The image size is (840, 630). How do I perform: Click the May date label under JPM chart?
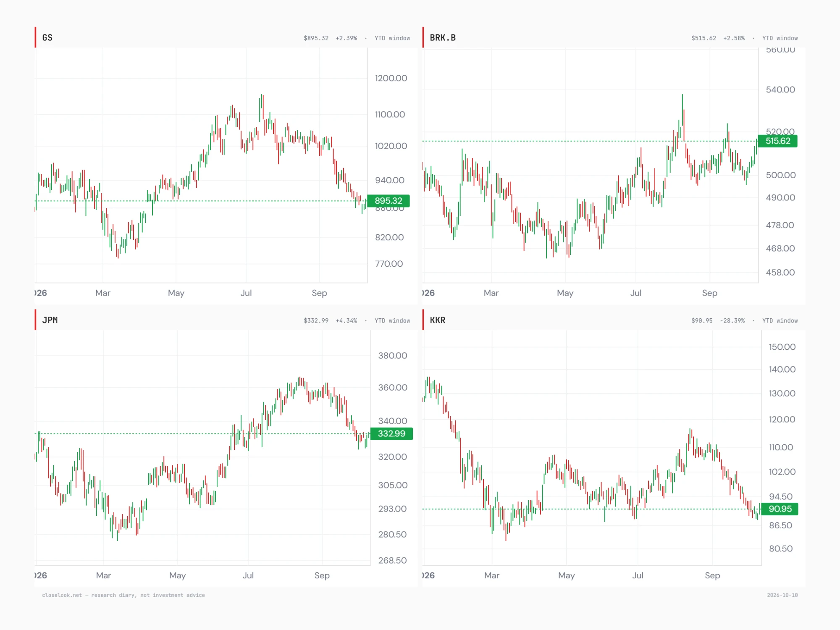pyautogui.click(x=178, y=575)
